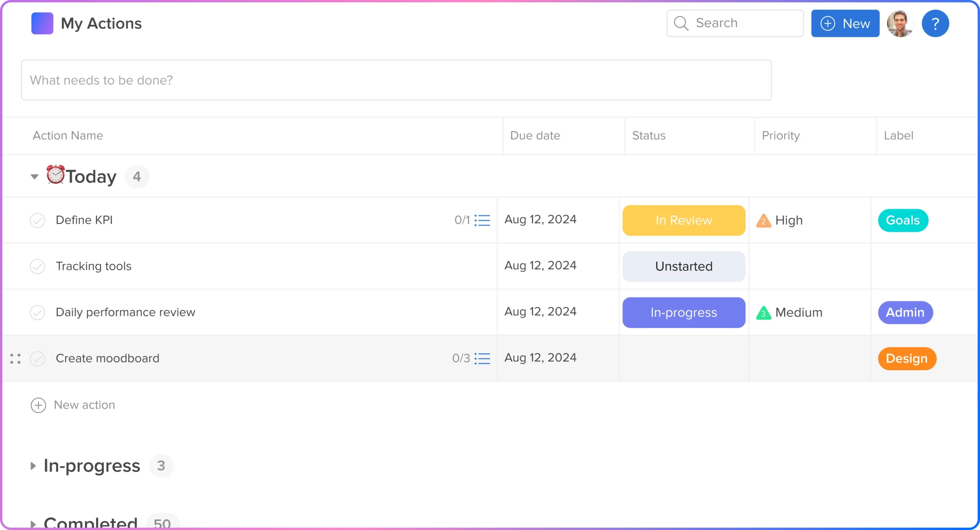Click the High priority orange triangle icon
The height and width of the screenshot is (530, 980).
[x=763, y=220]
